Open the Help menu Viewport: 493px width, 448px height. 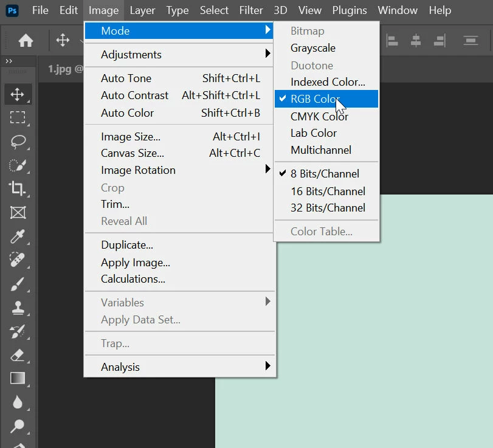440,10
